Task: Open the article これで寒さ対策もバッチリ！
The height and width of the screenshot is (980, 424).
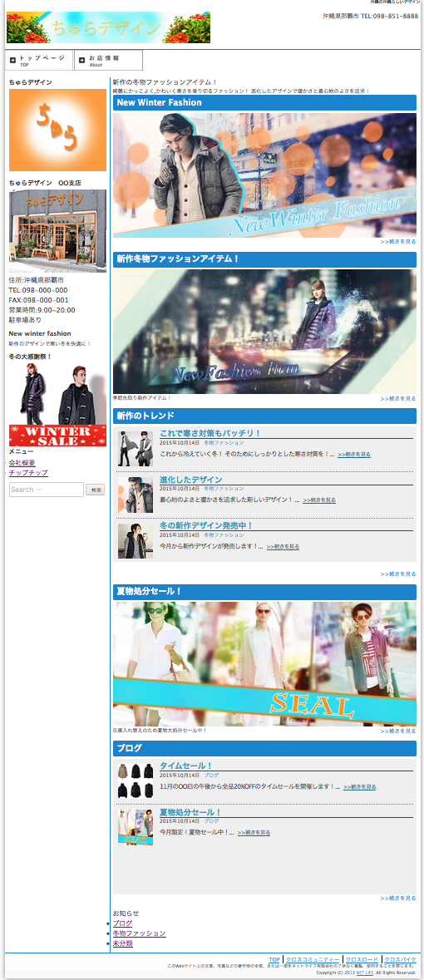Action: 210,433
